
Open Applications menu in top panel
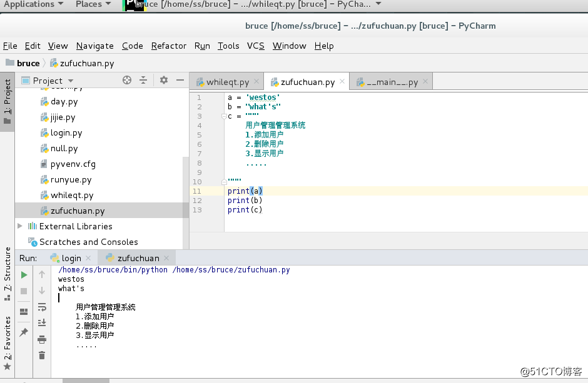pyautogui.click(x=33, y=4)
